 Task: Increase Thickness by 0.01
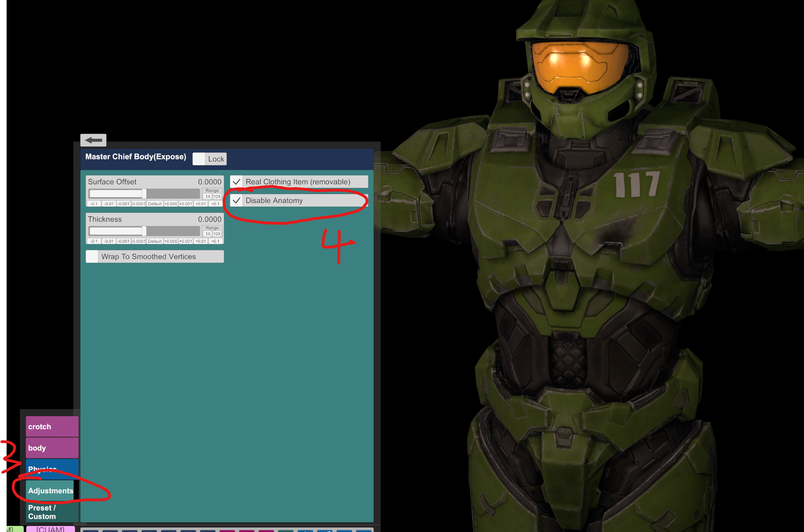[201, 241]
